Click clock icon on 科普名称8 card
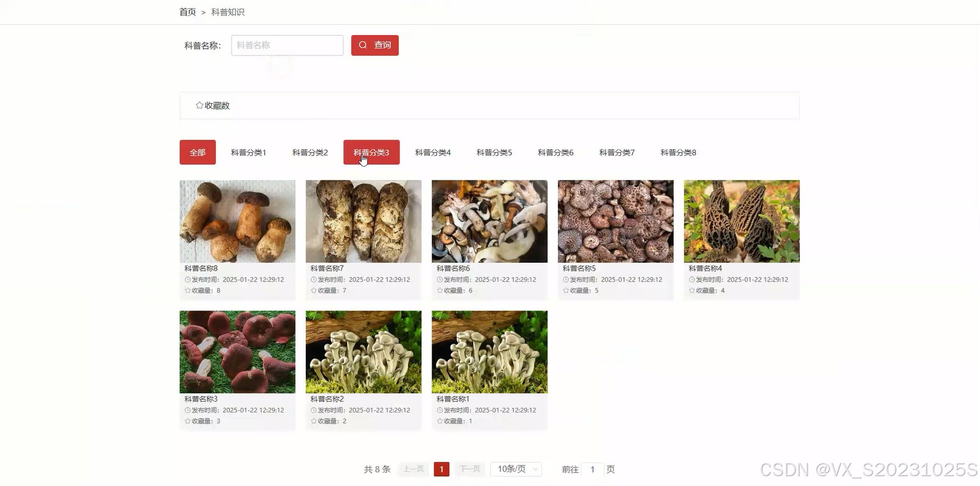Image resolution: width=980 pixels, height=486 pixels. [188, 280]
